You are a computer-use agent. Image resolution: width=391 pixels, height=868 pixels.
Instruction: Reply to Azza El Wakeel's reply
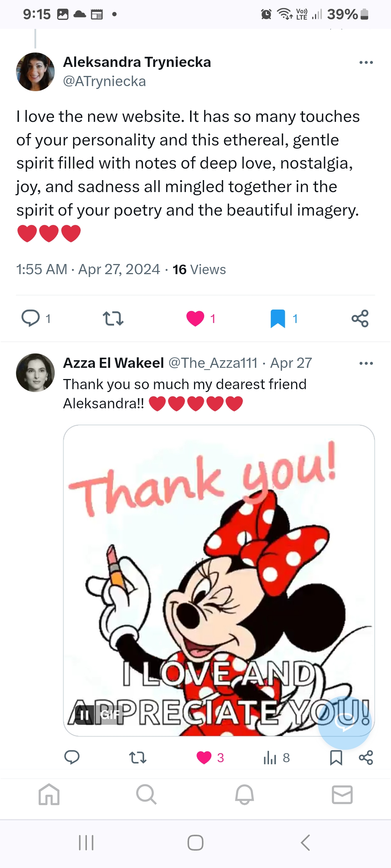pos(72,757)
